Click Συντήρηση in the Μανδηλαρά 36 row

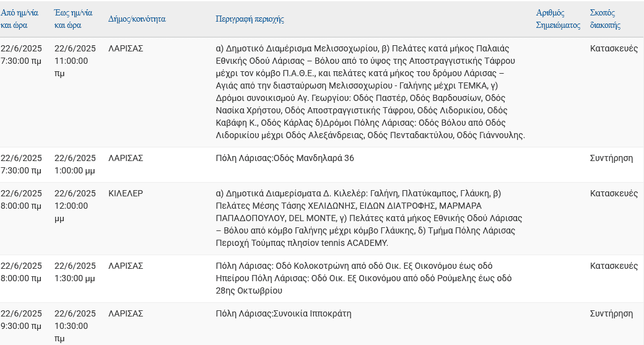tap(611, 158)
